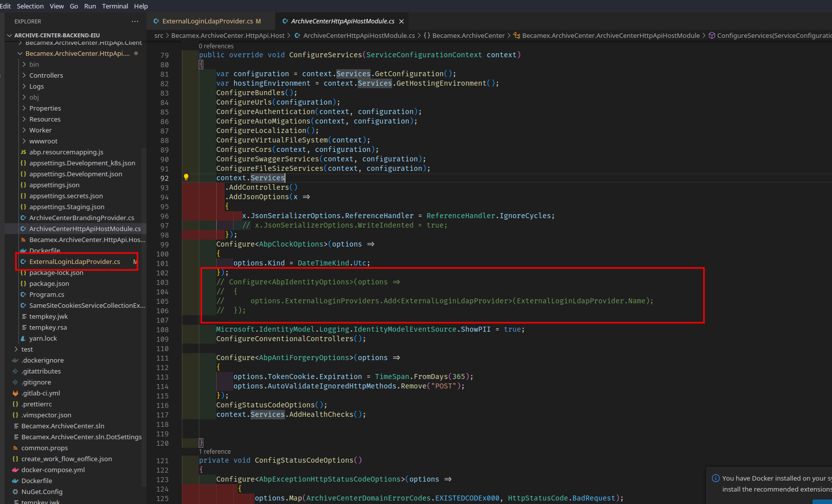Click the Becamex.ArchiveCenter.HttpApi.Host breadcrumb
The width and height of the screenshot is (832, 504).
(x=228, y=35)
